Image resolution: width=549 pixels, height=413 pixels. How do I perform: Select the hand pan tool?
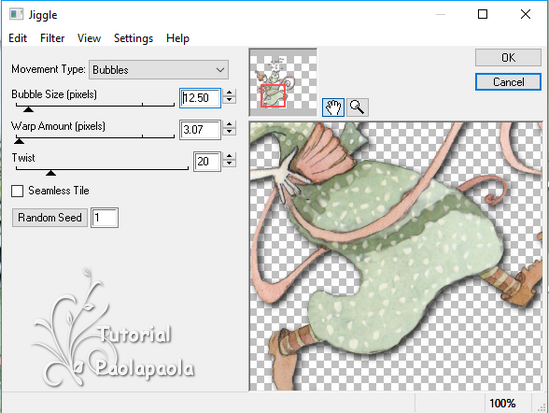pyautogui.click(x=333, y=107)
